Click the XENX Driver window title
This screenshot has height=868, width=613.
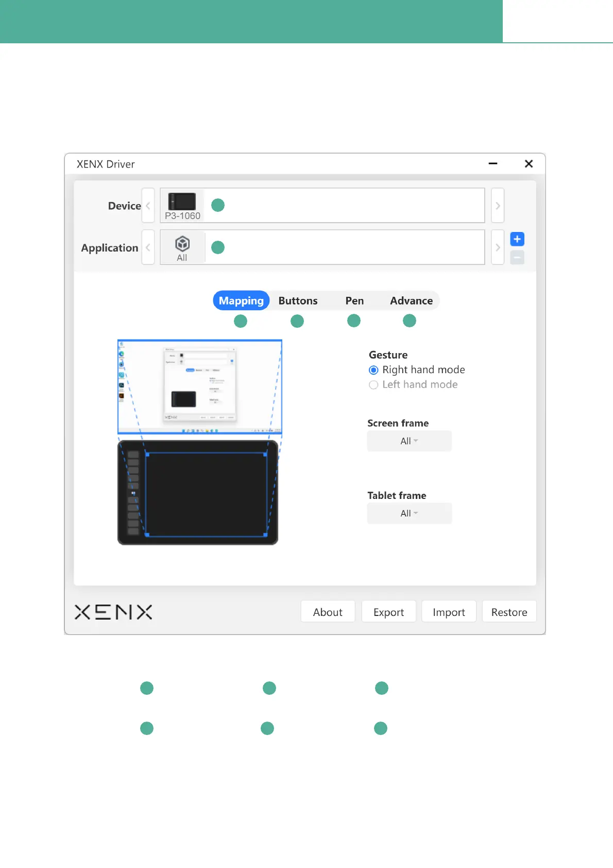point(106,164)
